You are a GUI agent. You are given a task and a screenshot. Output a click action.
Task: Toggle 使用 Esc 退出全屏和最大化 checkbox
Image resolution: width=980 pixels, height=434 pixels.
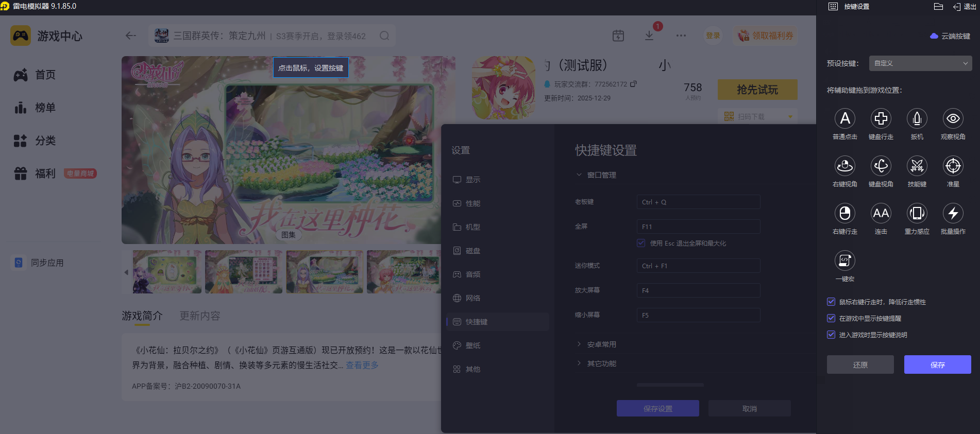click(641, 243)
